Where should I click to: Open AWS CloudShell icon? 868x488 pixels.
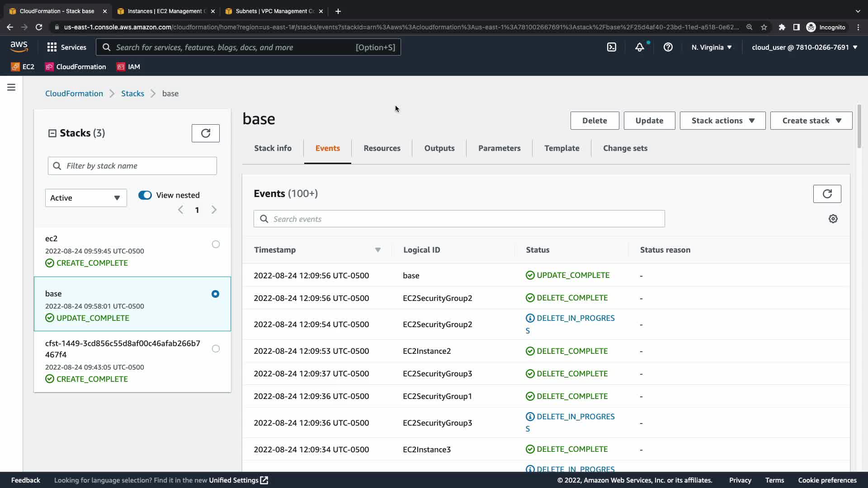click(611, 47)
